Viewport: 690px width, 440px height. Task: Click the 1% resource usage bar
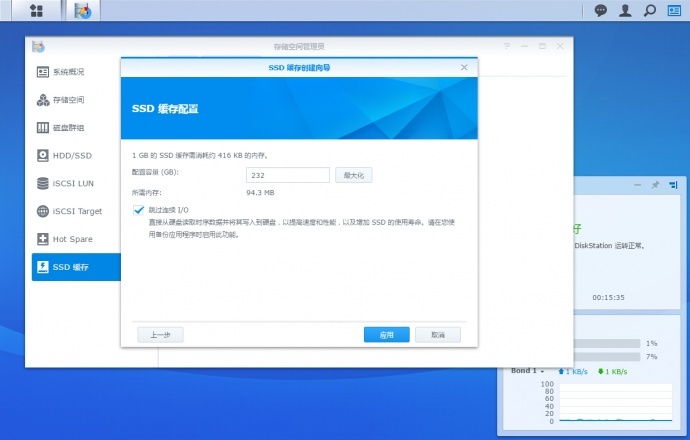click(607, 343)
